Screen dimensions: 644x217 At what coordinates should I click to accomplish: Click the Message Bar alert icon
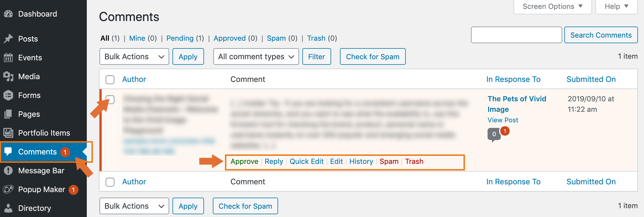point(8,170)
